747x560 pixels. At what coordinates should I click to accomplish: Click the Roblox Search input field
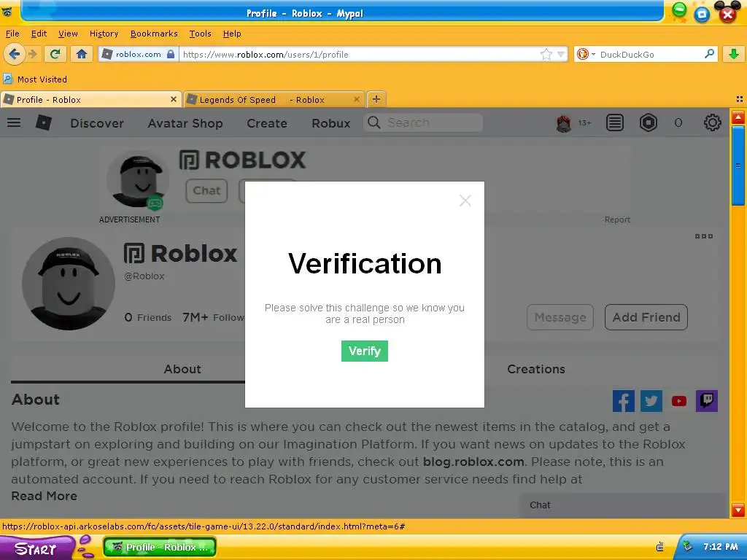pyautogui.click(x=424, y=122)
